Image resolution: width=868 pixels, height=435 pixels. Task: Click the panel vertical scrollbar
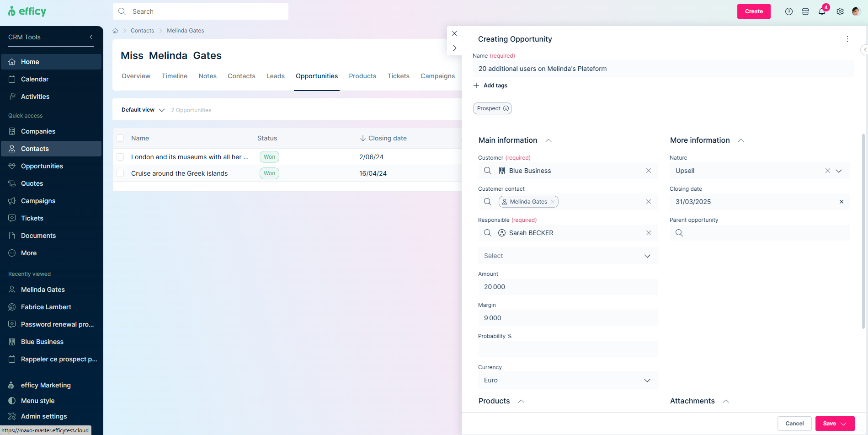point(863,231)
